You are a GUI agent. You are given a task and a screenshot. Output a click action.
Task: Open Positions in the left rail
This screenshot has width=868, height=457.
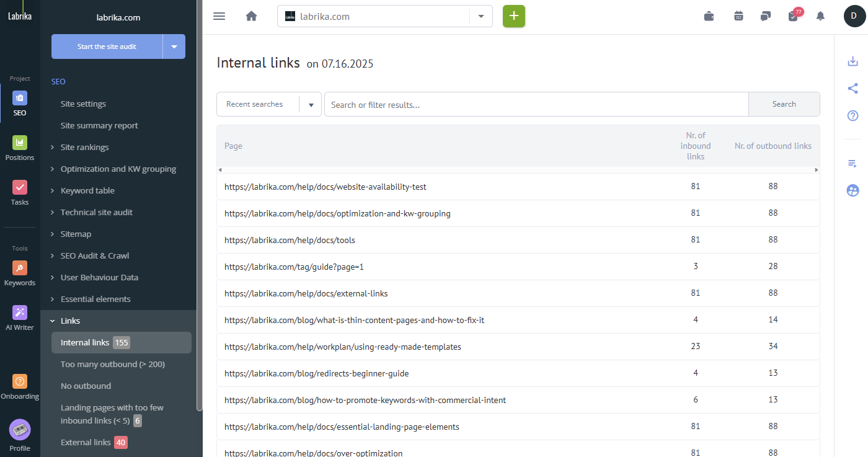20,148
